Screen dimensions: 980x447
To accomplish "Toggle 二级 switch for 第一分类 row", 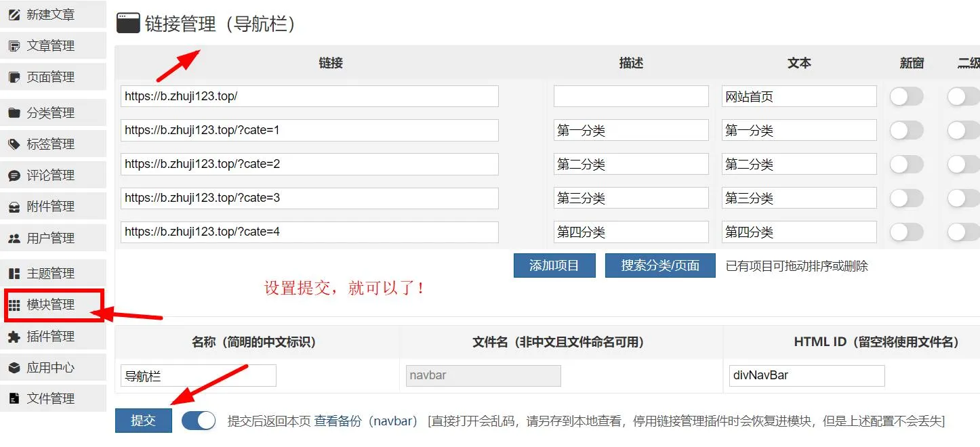I will [964, 131].
